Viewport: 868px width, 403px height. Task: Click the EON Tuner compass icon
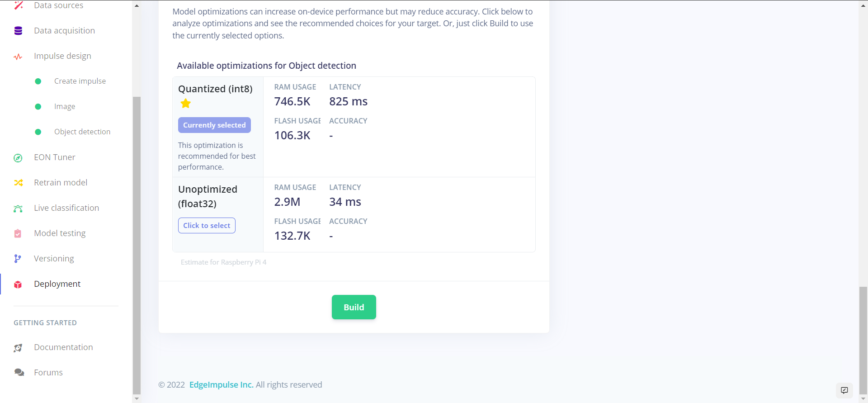tap(18, 158)
